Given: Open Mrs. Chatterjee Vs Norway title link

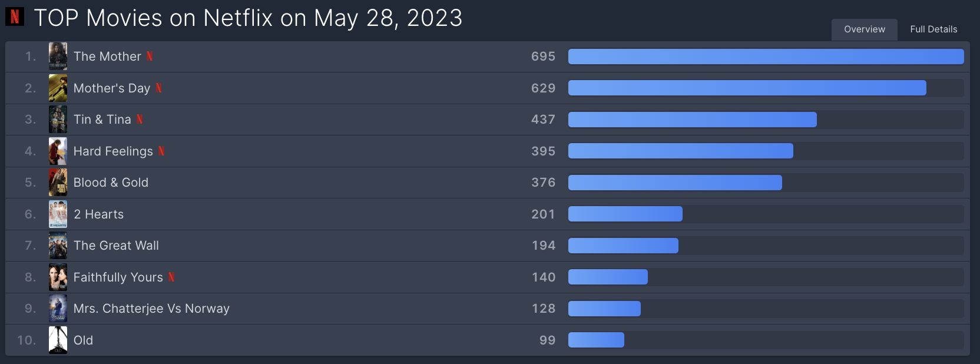Looking at the screenshot, I should pos(151,309).
